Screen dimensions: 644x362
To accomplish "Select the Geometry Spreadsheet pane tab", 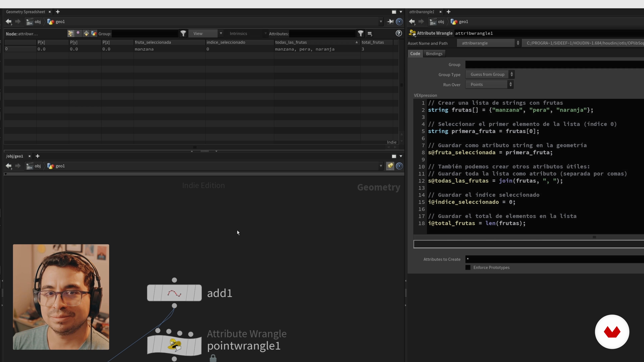I will [25, 12].
